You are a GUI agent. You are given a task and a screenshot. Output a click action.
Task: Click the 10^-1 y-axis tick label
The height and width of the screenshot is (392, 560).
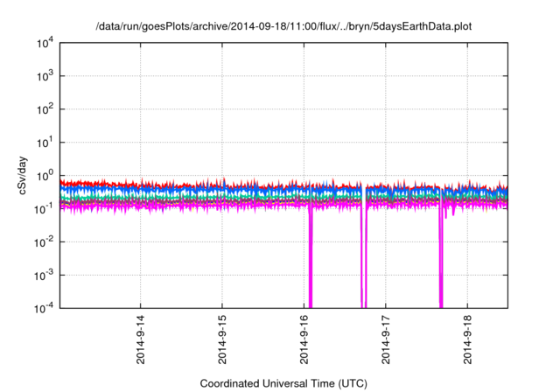coord(45,208)
